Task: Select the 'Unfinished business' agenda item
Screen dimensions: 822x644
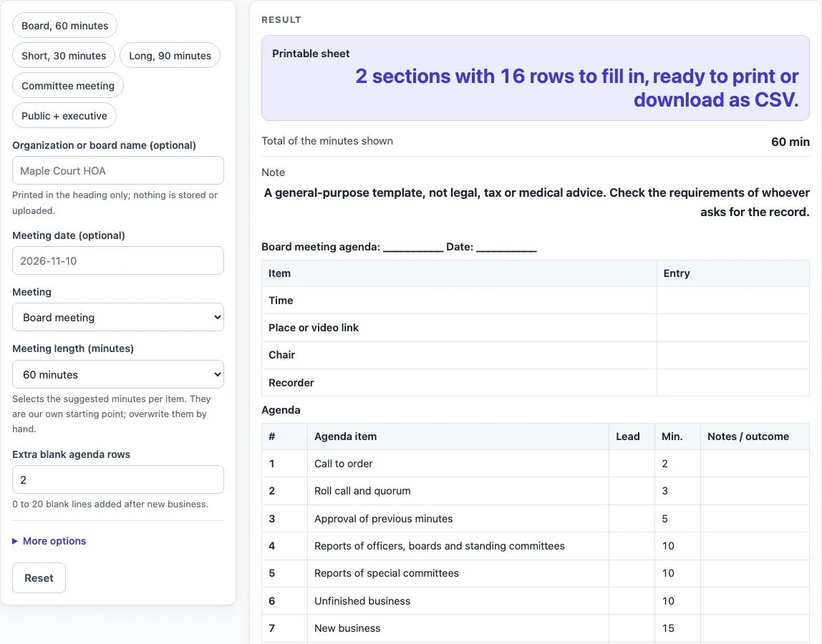Action: [362, 601]
